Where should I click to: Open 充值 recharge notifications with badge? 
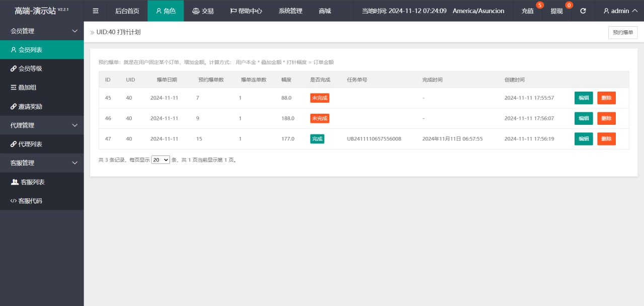pyautogui.click(x=528, y=11)
